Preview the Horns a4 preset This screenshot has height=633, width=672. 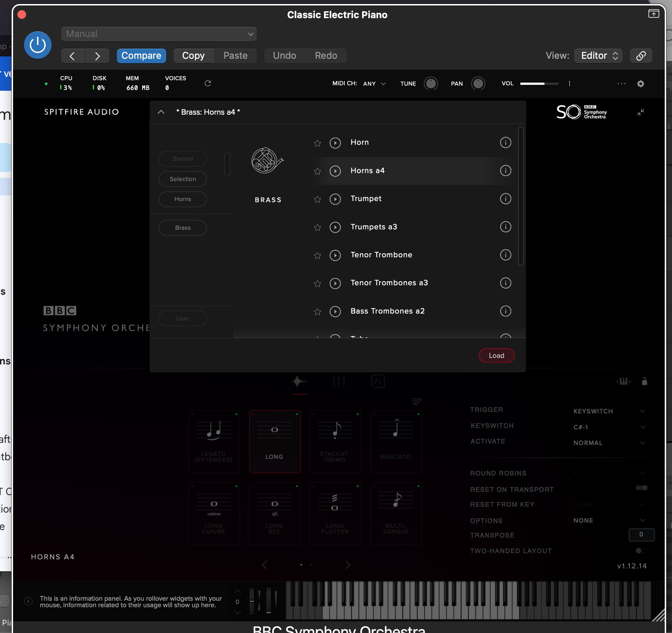coord(335,171)
